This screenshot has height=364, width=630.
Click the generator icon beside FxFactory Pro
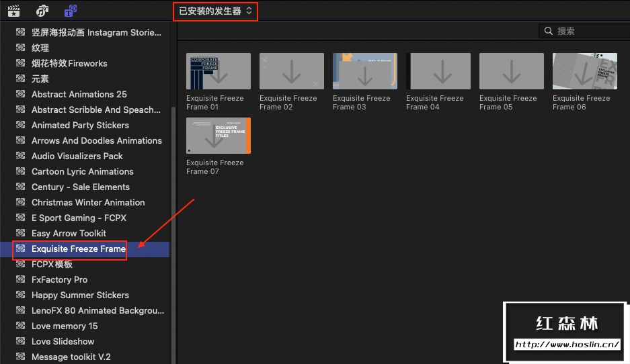[20, 279]
